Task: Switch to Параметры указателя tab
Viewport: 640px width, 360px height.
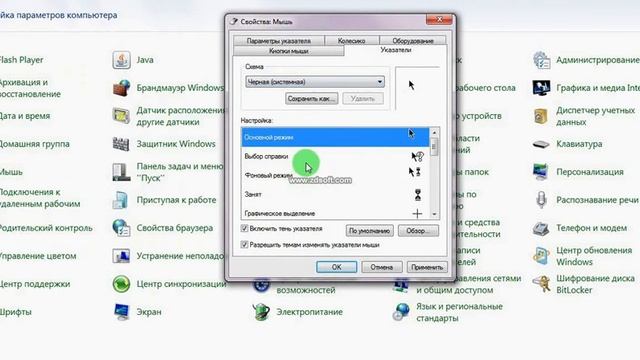Action: [279, 40]
